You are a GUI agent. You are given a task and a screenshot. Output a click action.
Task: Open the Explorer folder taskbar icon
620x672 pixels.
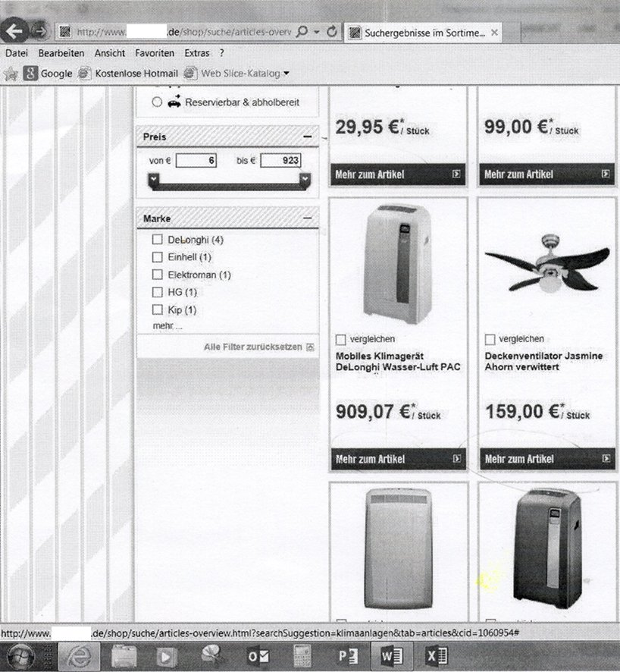click(x=124, y=657)
